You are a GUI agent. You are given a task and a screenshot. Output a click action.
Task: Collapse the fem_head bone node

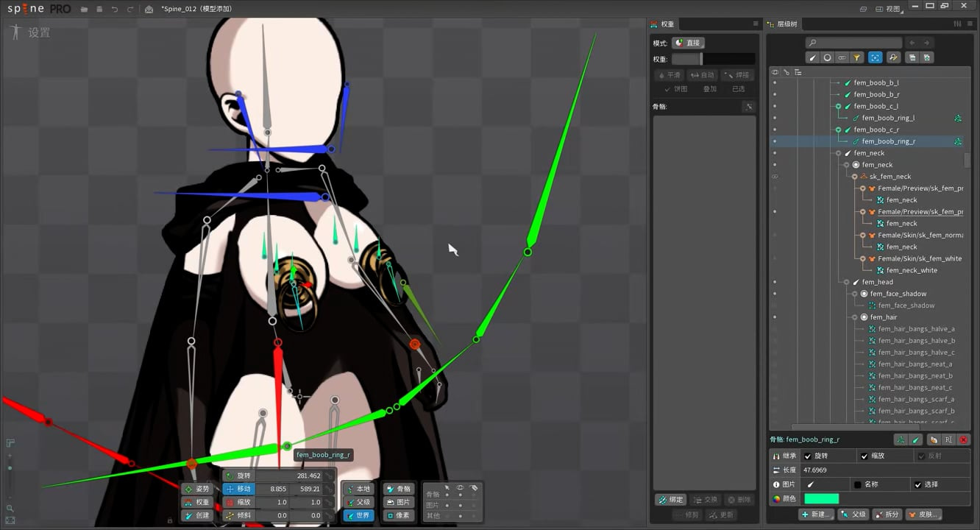pyautogui.click(x=846, y=282)
